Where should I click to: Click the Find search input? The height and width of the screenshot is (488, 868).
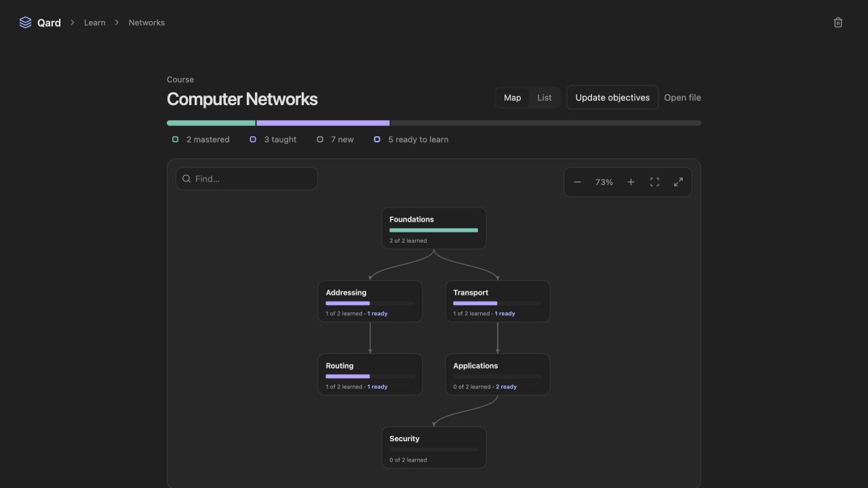[247, 179]
